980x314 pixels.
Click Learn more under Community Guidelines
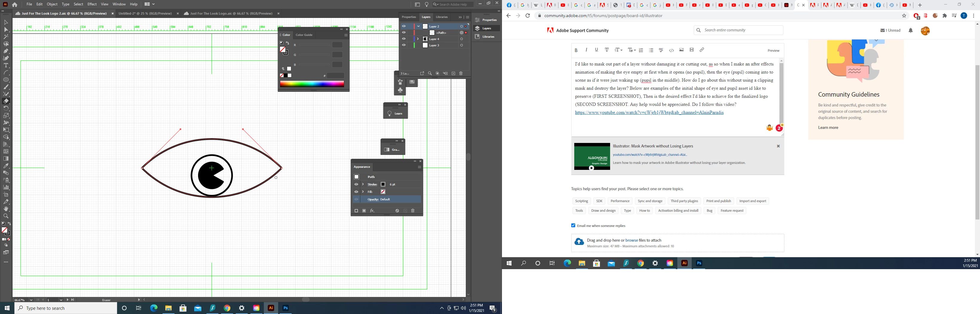click(828, 127)
